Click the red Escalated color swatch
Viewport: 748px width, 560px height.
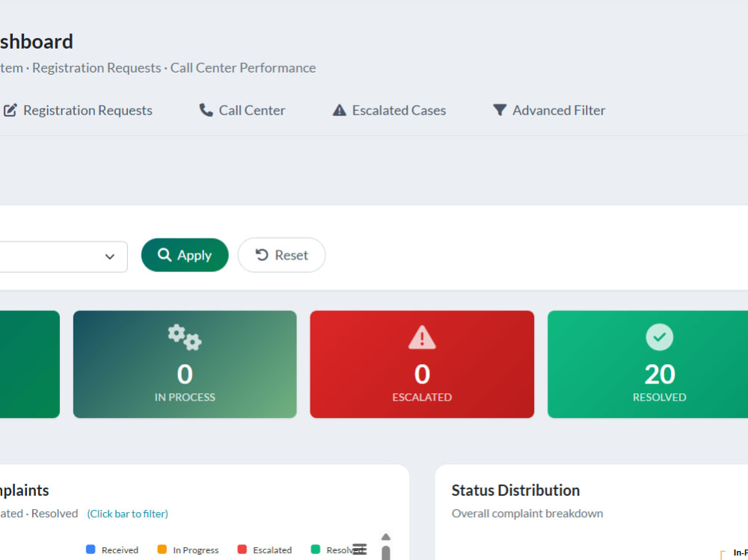tap(242, 550)
